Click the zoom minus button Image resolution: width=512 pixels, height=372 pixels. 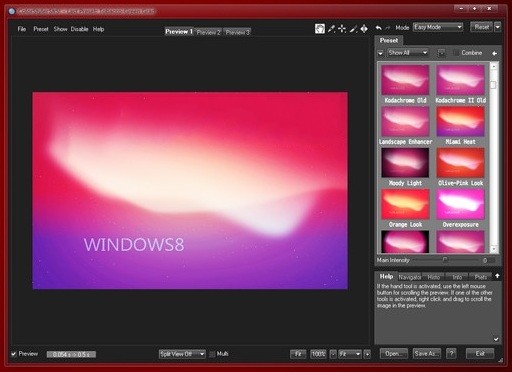[x=333, y=354]
